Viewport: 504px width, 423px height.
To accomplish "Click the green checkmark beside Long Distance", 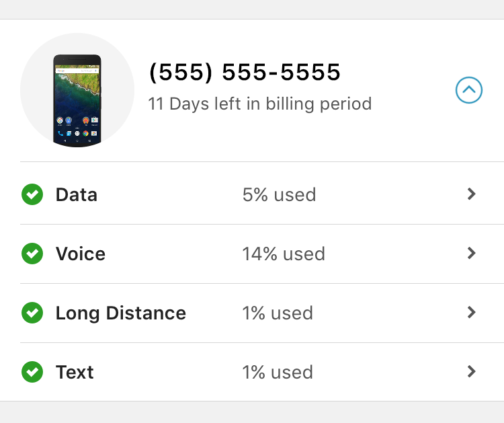I will click(32, 313).
